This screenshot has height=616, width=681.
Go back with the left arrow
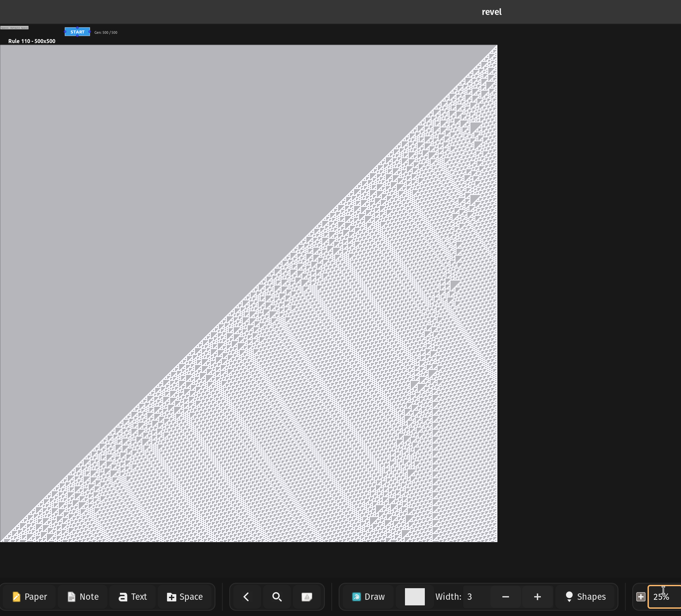(x=246, y=597)
